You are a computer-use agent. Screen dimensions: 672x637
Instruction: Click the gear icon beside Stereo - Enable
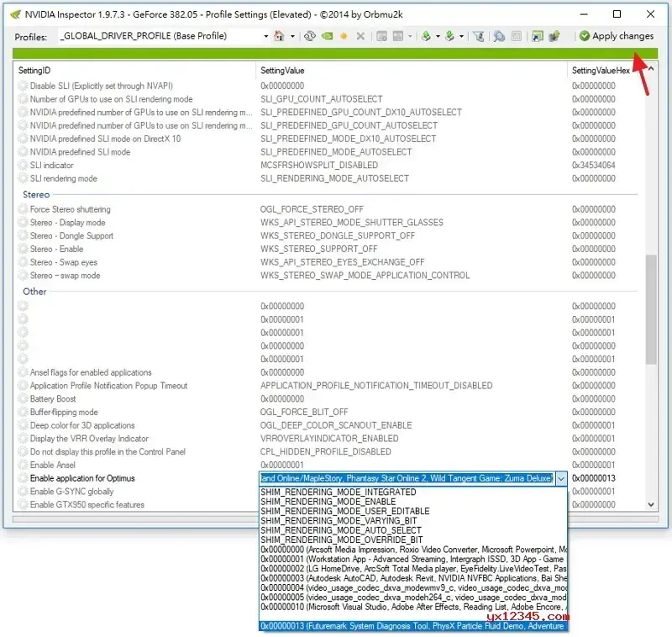23,249
